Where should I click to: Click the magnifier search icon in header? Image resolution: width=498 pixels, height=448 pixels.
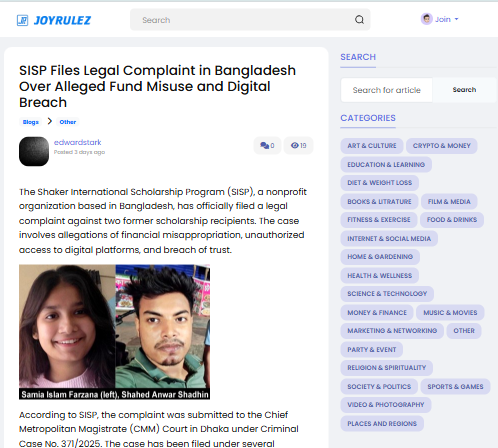(359, 20)
